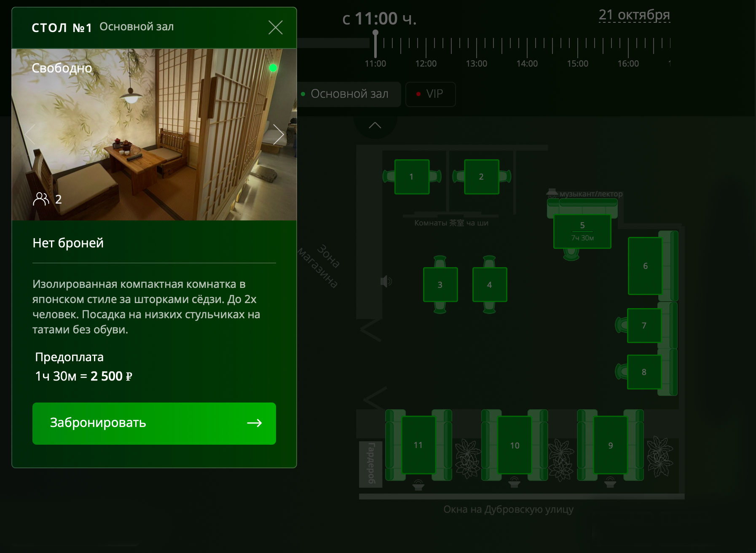Select table 10 on the floor plan
Viewport: 756px width, 553px height.
[515, 445]
